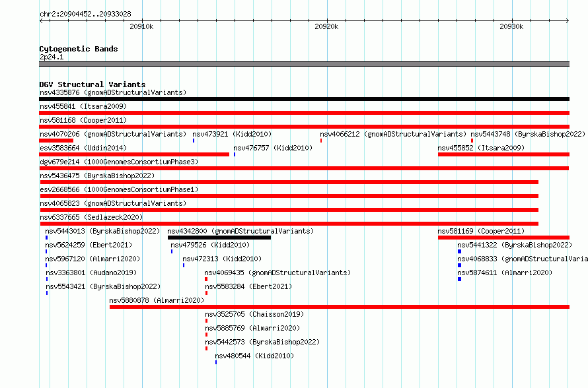Open nsv5624259 (Ebert2021) label
The height and width of the screenshot is (388, 588).
coord(89,245)
